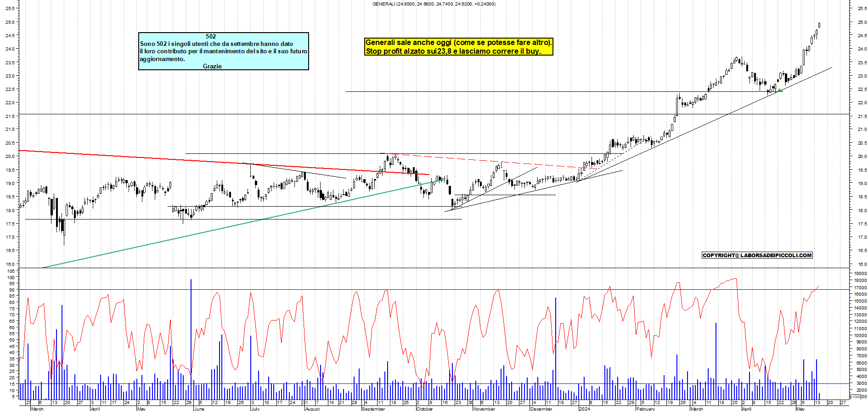Click the 'September' label on the date axis
This screenshot has height=411, width=868.
373,409
